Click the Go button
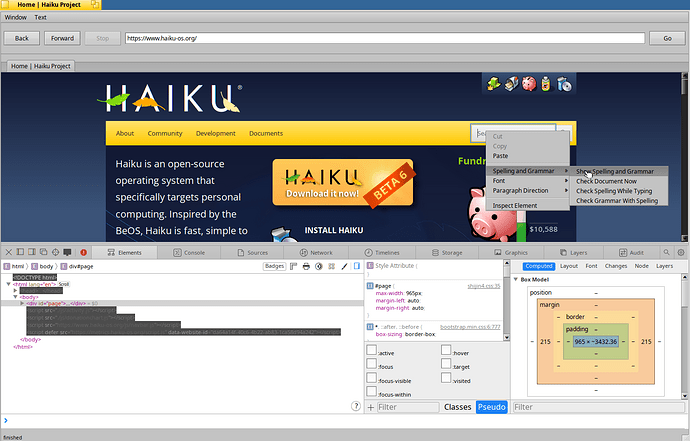This screenshot has width=690, height=441. coord(667,38)
